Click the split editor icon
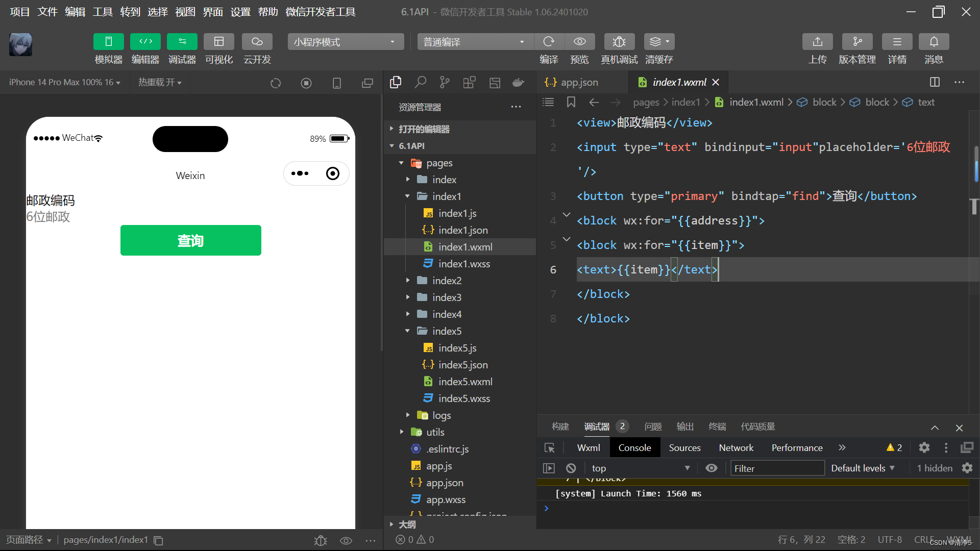 935,82
